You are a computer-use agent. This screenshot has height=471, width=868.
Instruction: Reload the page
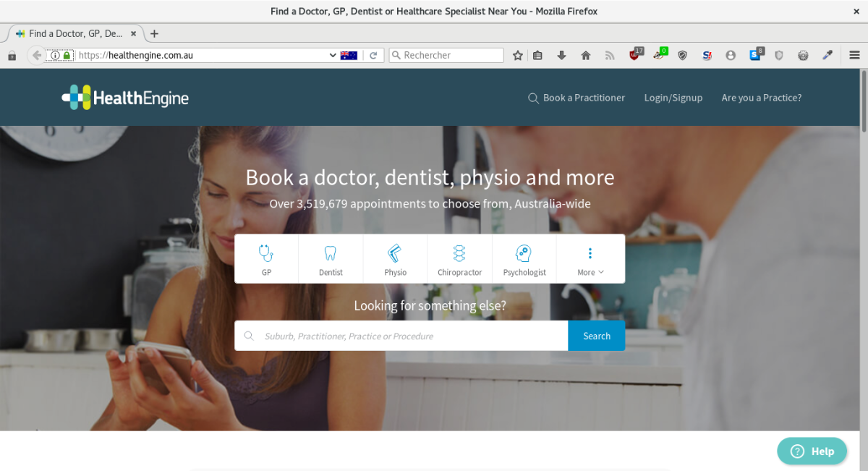373,55
